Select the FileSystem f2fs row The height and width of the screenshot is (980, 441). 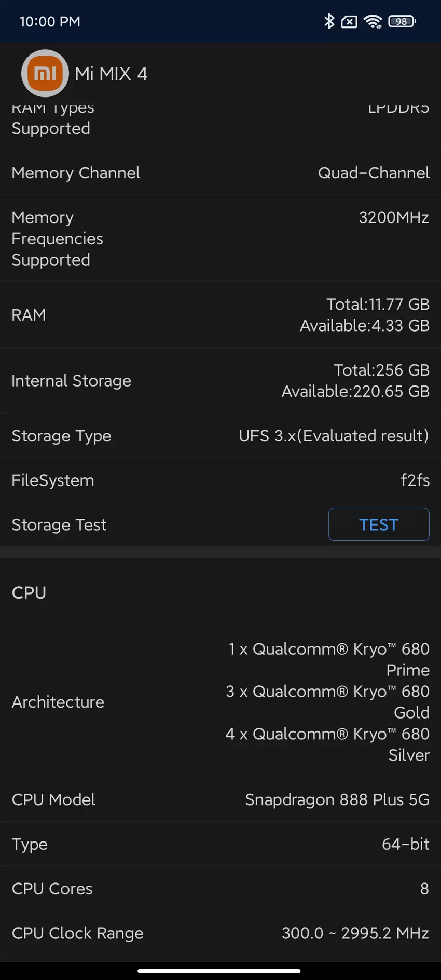(x=220, y=480)
